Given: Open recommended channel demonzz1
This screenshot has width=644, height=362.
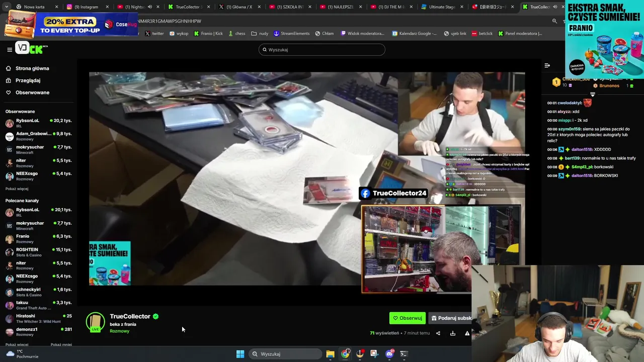Looking at the screenshot, I should tap(38, 332).
